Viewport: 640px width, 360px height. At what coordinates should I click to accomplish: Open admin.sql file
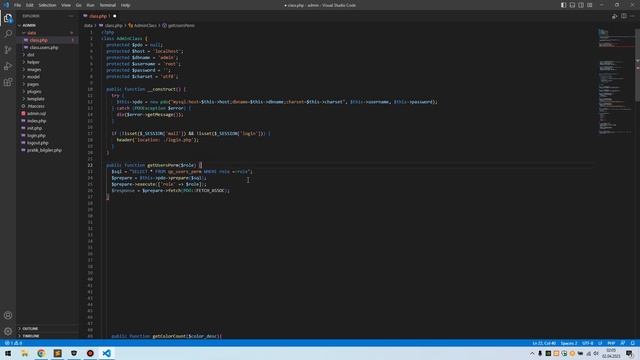coord(36,113)
